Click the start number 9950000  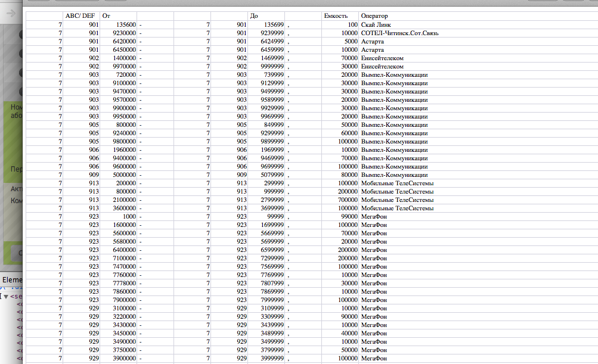pyautogui.click(x=124, y=117)
